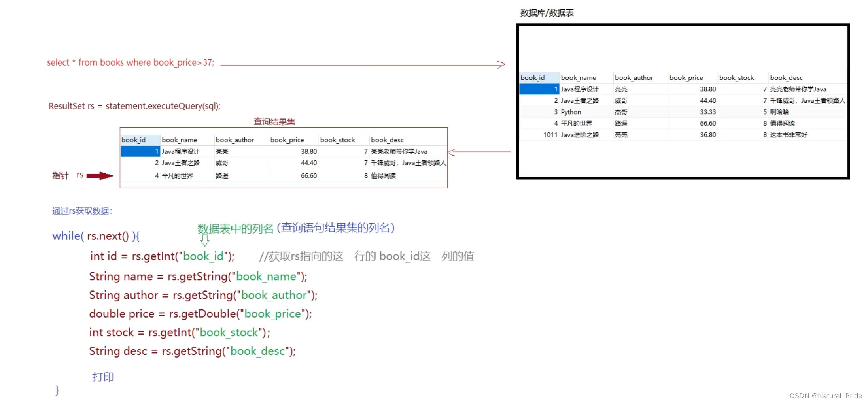Viewport: 868px width, 403px height.
Task: Click the Java进阶之路 row
Action: (683, 135)
